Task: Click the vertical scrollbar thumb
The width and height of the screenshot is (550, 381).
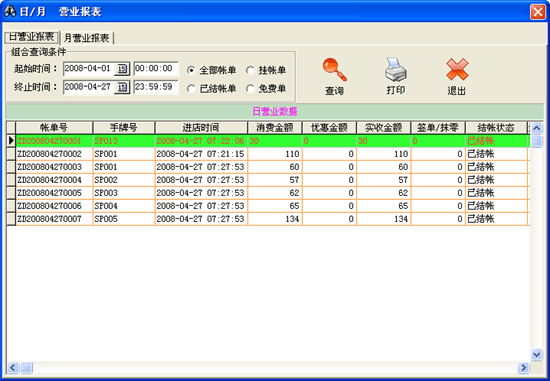Action: click(x=536, y=142)
